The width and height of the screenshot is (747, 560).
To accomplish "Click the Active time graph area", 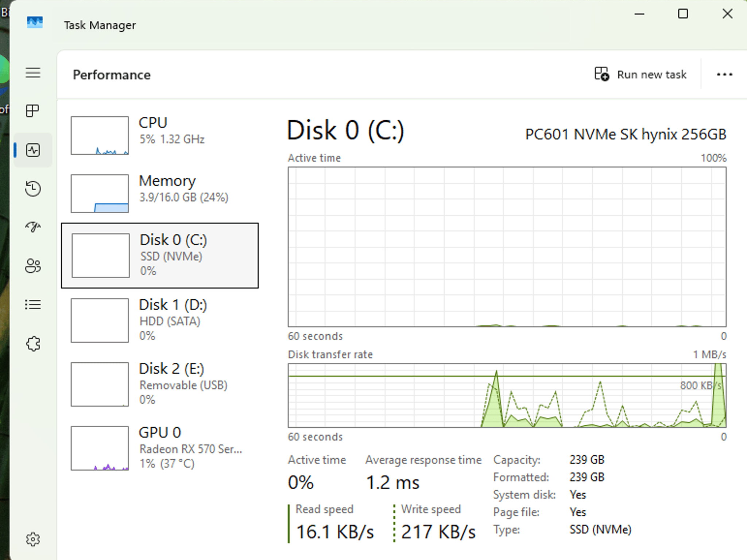I will point(507,247).
